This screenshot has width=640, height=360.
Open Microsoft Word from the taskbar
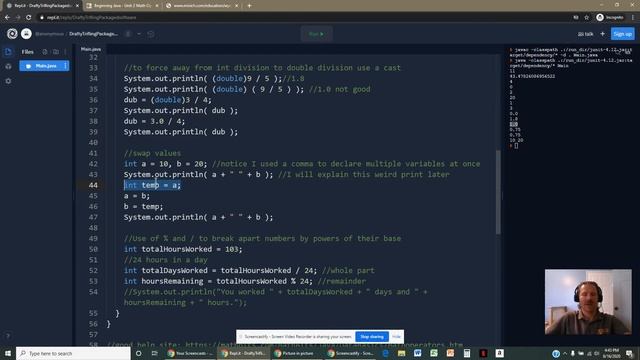[418, 353]
